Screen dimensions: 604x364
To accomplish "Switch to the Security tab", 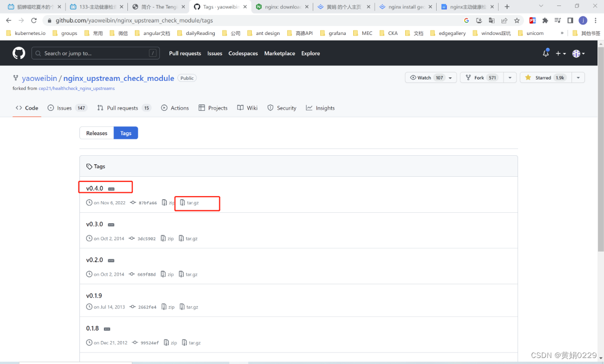I will tap(282, 108).
